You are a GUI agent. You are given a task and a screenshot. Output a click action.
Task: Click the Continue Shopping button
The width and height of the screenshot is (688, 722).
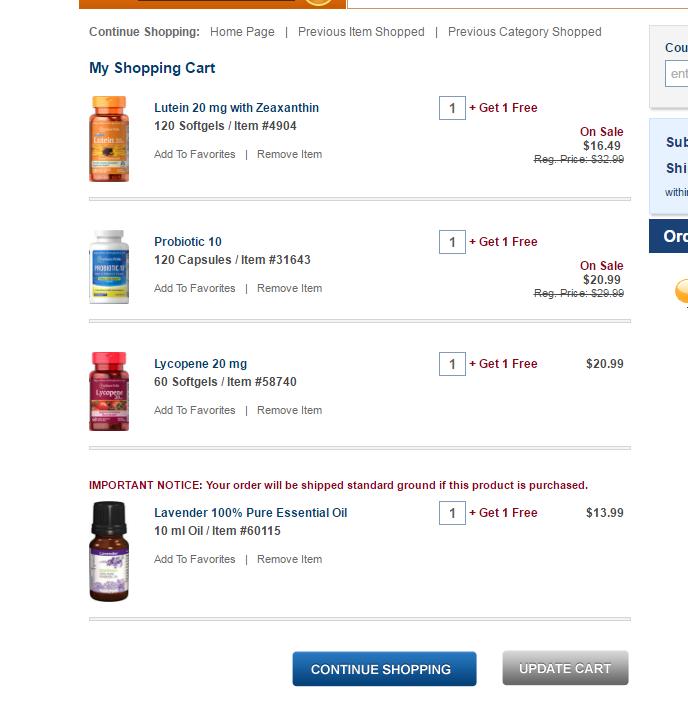(385, 669)
